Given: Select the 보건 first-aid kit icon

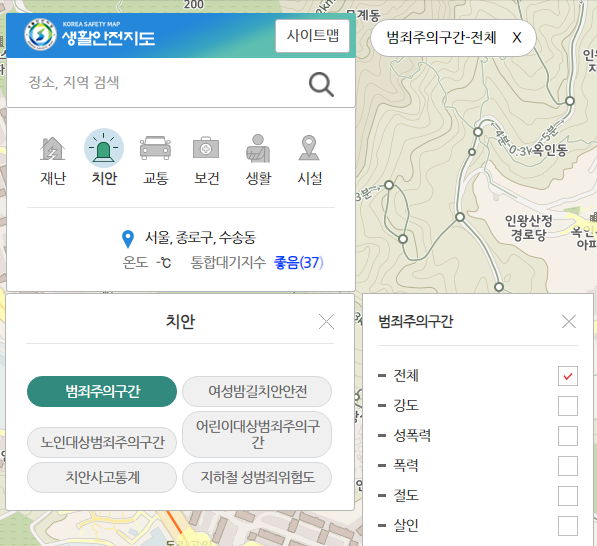Looking at the screenshot, I should coord(206,148).
